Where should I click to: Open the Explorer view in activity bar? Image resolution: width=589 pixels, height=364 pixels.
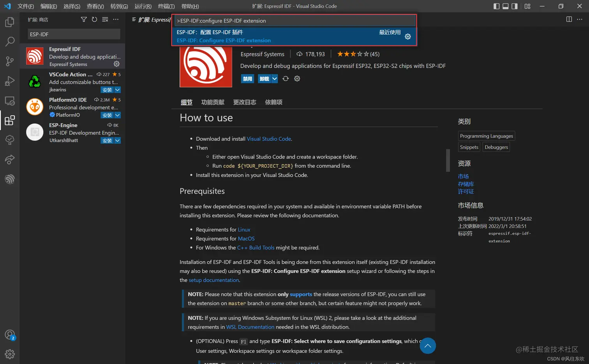10,22
